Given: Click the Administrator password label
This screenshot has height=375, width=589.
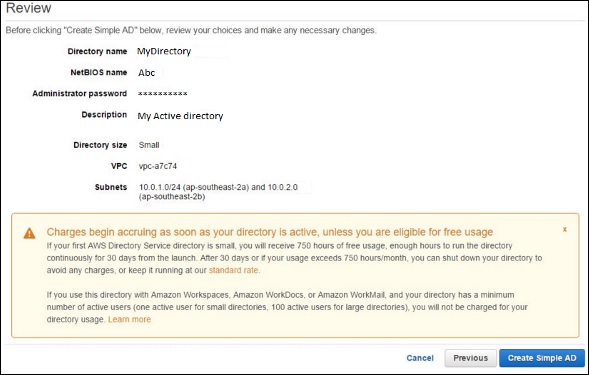Looking at the screenshot, I should (80, 94).
